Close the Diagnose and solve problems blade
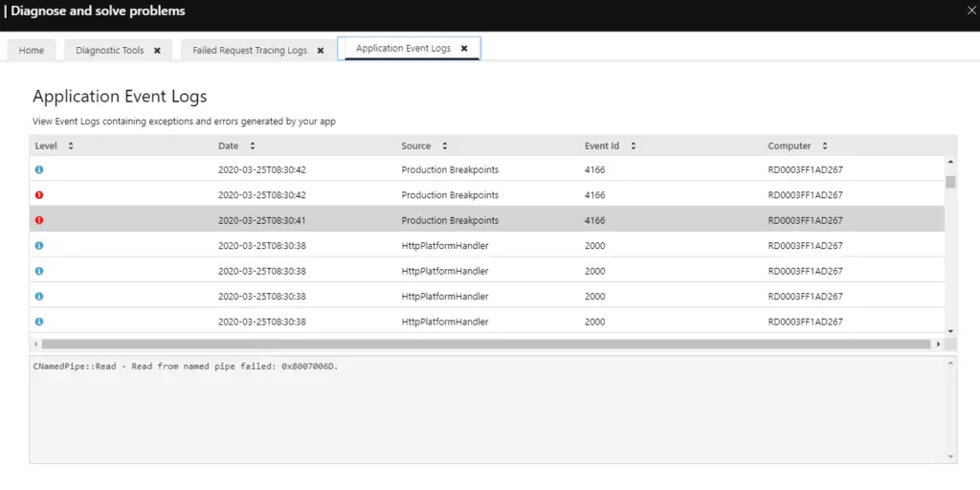Viewport: 980px width, 490px height. click(x=971, y=11)
